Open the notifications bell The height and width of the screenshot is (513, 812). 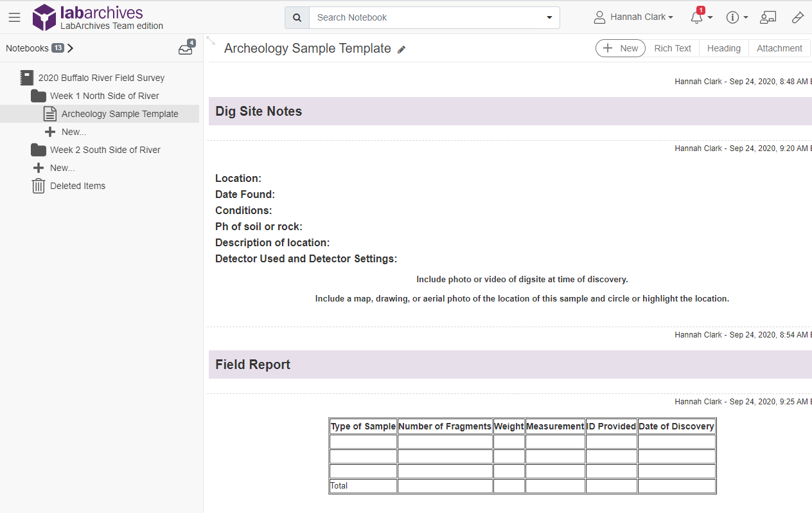click(x=697, y=17)
